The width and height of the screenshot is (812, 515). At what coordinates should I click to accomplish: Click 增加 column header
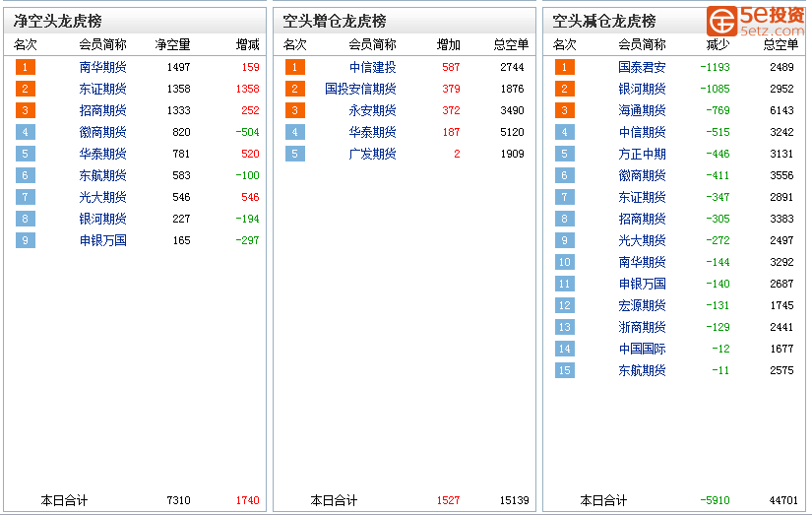click(449, 45)
